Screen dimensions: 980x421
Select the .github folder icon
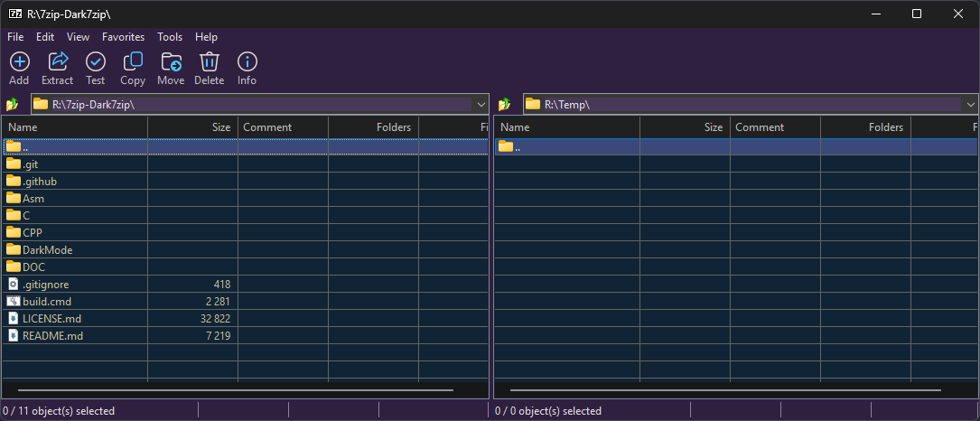(x=14, y=181)
